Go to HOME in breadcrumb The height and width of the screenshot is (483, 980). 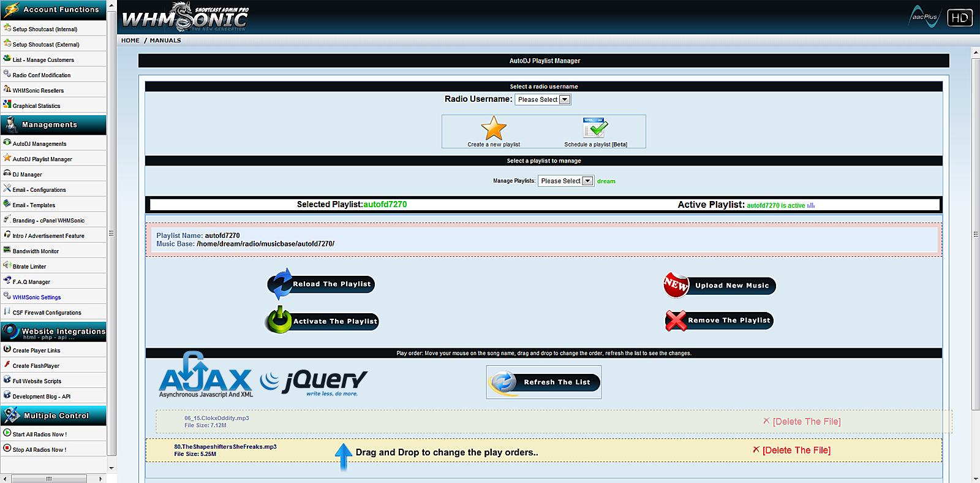click(x=130, y=40)
